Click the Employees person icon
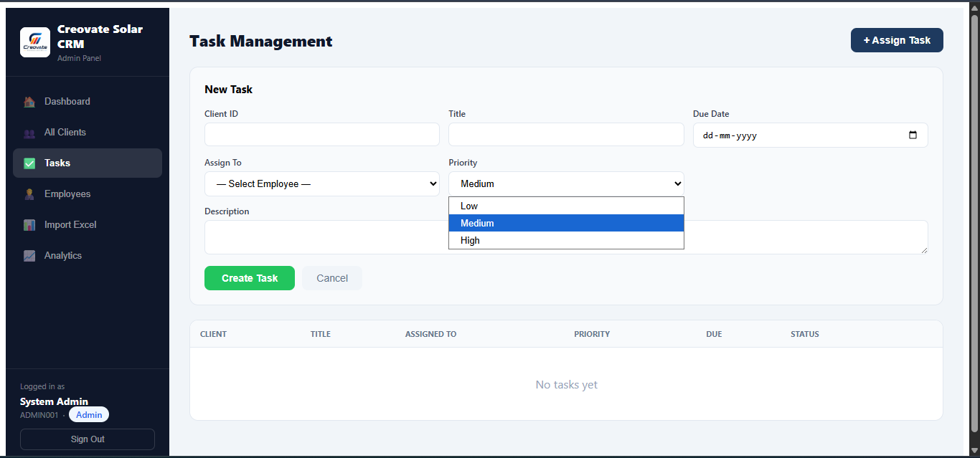The image size is (980, 458). pos(29,194)
